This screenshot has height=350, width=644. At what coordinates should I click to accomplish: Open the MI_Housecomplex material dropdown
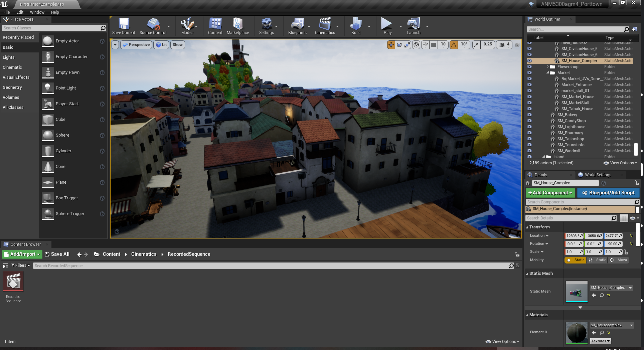click(612, 325)
